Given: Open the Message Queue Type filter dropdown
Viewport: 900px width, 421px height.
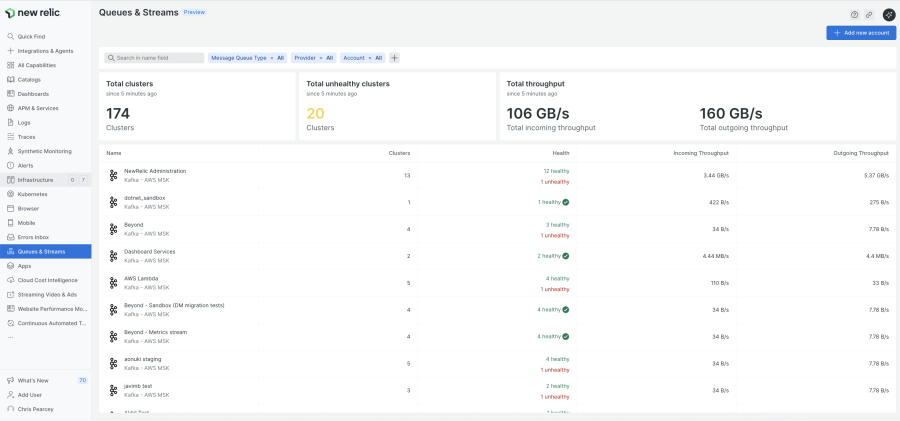Looking at the screenshot, I should click(247, 58).
